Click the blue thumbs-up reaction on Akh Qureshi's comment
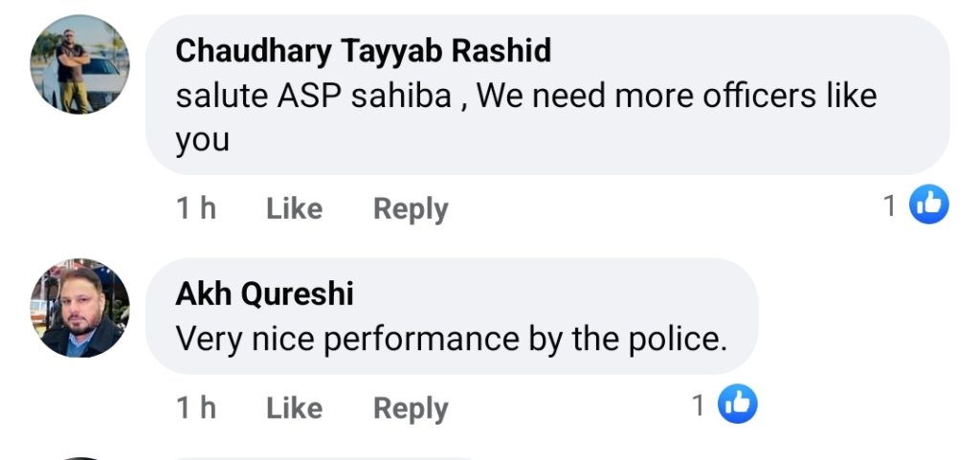The image size is (980, 460). (x=737, y=405)
